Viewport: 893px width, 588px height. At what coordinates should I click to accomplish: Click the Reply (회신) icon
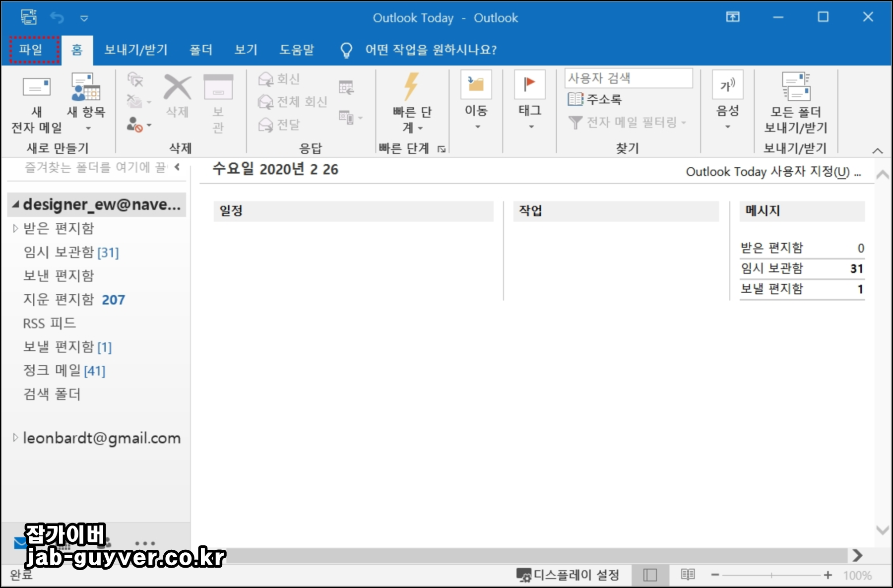[x=266, y=79]
